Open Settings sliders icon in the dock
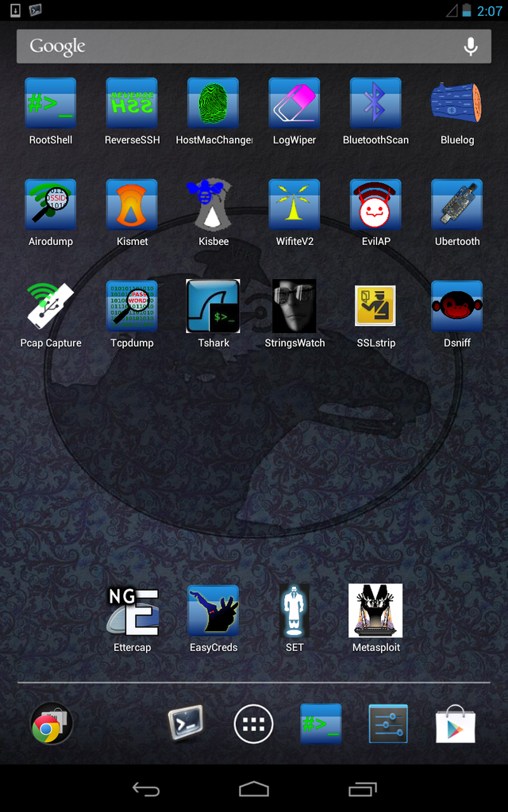 tap(389, 723)
